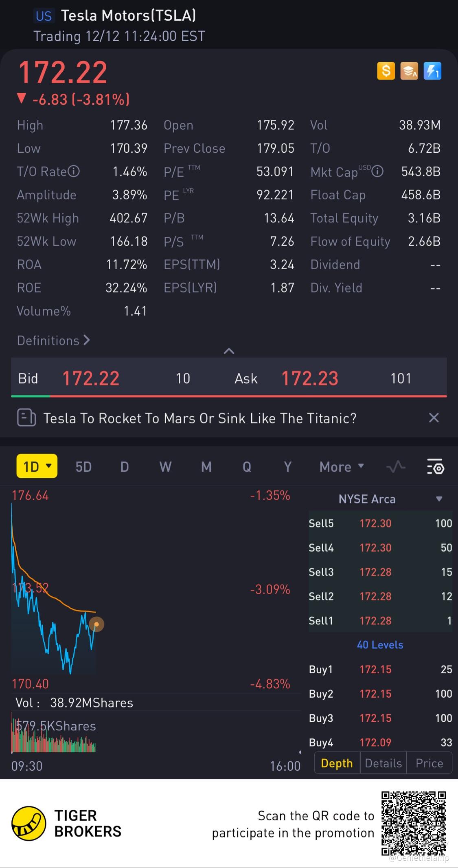Select the Price tab
The height and width of the screenshot is (868, 458).
click(x=430, y=763)
